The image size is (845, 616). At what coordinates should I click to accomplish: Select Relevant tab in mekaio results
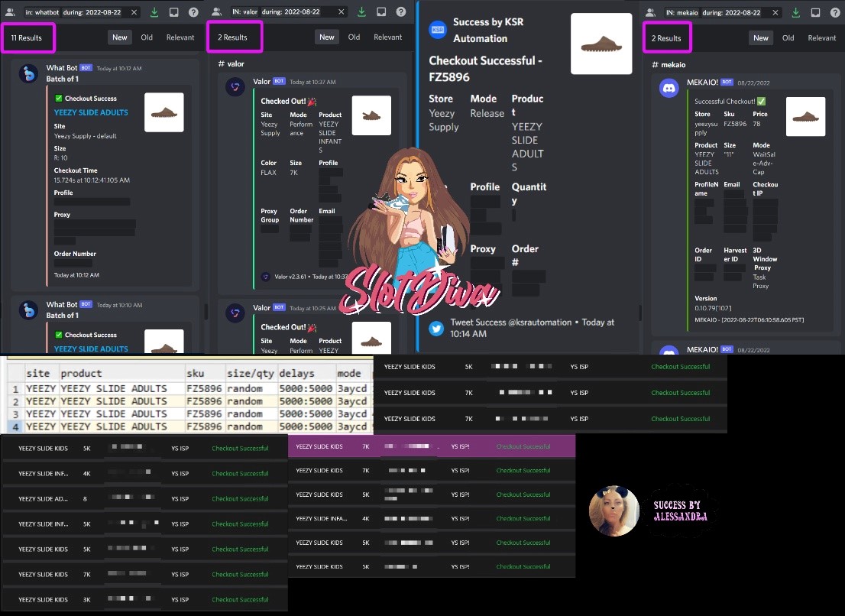(822, 37)
